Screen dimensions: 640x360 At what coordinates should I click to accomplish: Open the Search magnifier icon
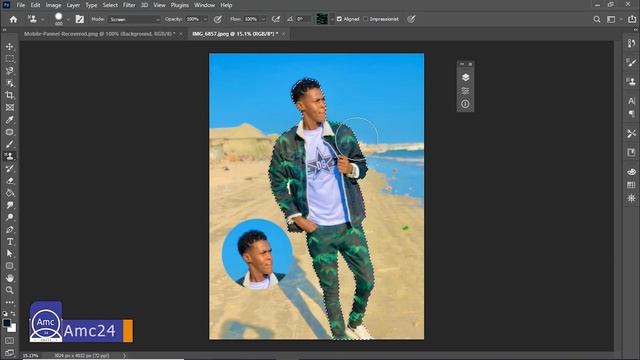pos(597,19)
